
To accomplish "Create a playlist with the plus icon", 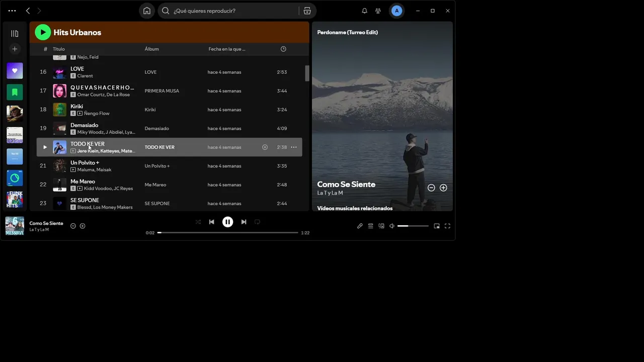I will point(15,49).
